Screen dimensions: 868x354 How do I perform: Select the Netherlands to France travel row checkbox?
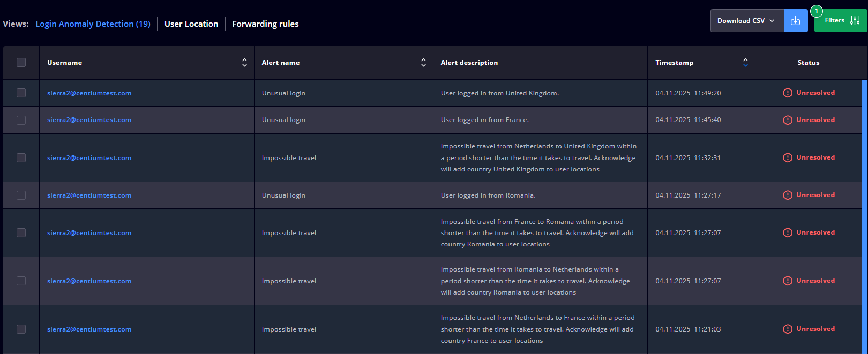[21, 329]
